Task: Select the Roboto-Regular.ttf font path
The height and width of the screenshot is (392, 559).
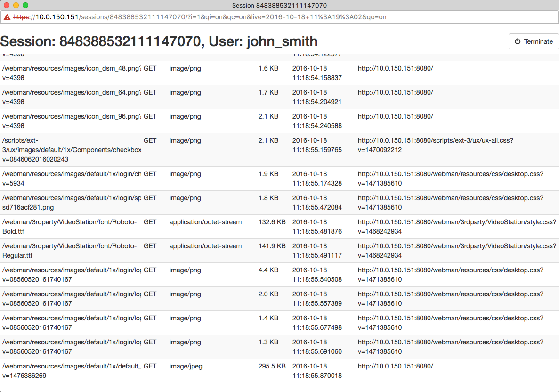Action: [x=70, y=251]
